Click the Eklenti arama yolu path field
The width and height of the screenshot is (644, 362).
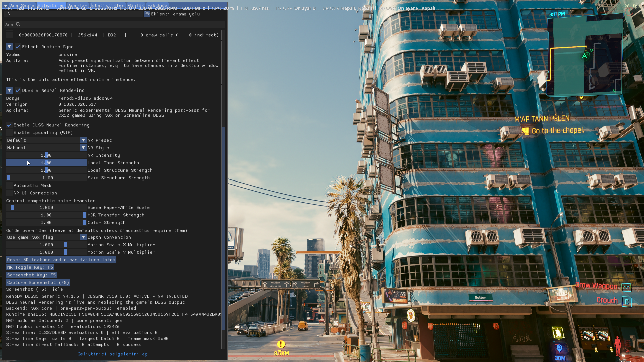point(73,14)
